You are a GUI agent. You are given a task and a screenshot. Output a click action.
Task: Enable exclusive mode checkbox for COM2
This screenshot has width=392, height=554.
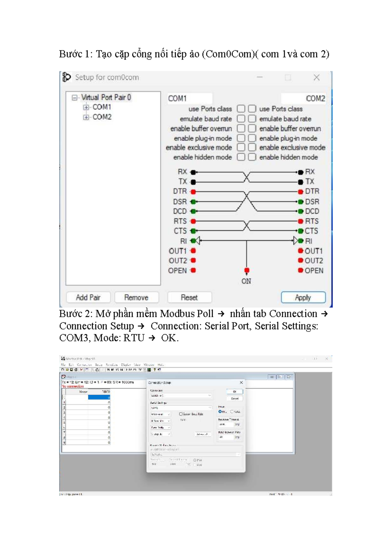point(252,147)
